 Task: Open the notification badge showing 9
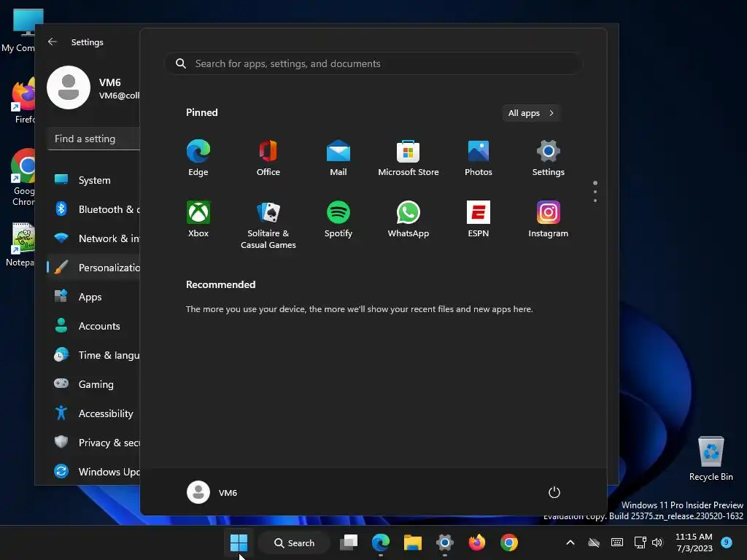click(727, 542)
